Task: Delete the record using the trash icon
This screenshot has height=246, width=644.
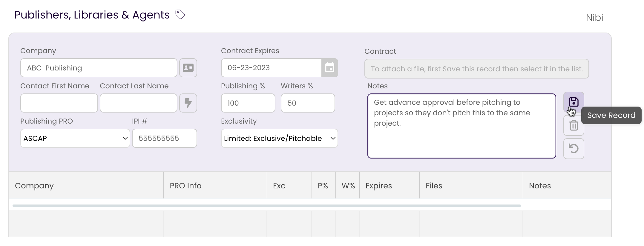Action: [x=574, y=125]
